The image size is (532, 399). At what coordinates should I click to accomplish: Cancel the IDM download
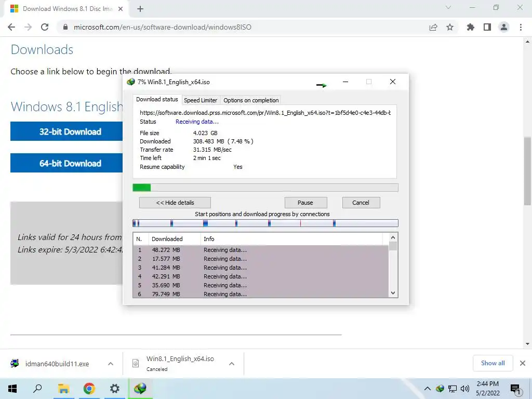361,203
